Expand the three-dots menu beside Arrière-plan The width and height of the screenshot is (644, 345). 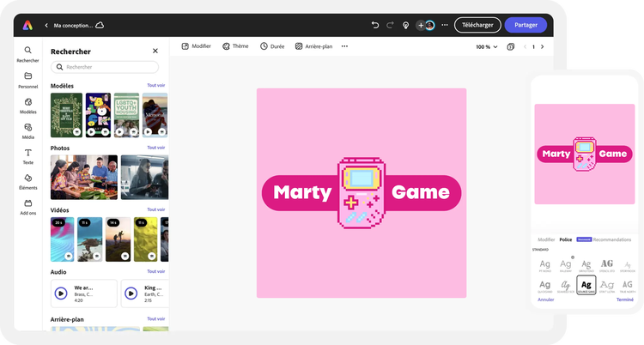click(x=344, y=46)
